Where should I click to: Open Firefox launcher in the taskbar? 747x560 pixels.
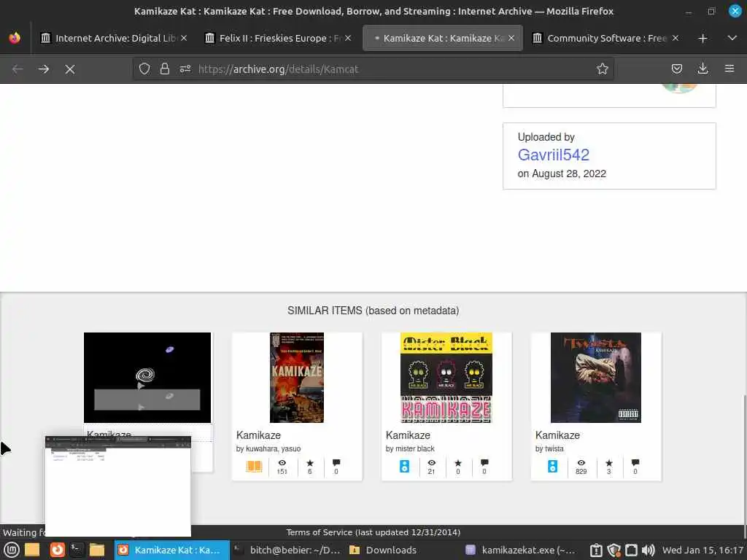(x=57, y=550)
